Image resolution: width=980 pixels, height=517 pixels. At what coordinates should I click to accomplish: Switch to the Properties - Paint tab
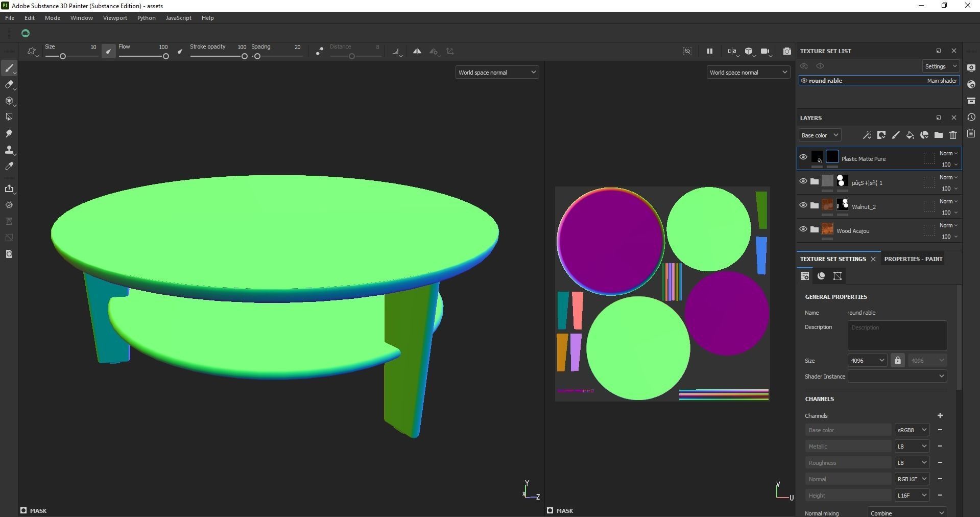coord(913,258)
